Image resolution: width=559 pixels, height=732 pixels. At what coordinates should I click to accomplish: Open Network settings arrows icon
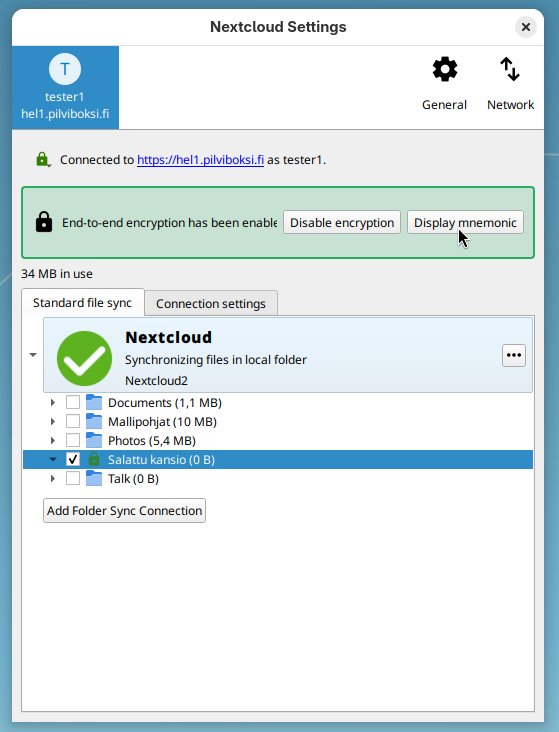click(x=510, y=69)
